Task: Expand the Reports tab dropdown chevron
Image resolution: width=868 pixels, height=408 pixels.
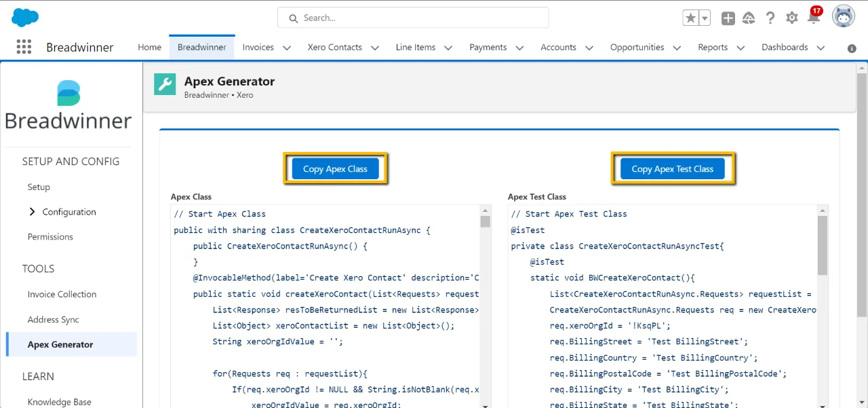Action: 741,48
